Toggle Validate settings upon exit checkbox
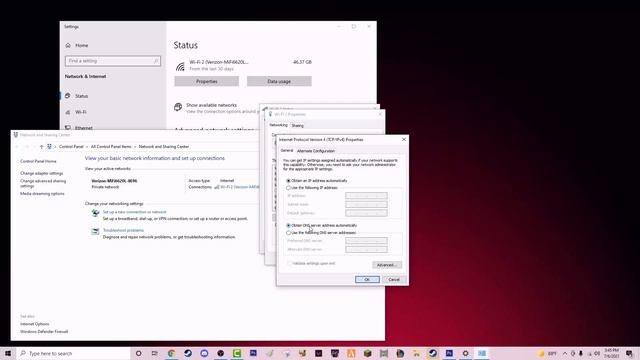The image size is (640, 360). (289, 263)
